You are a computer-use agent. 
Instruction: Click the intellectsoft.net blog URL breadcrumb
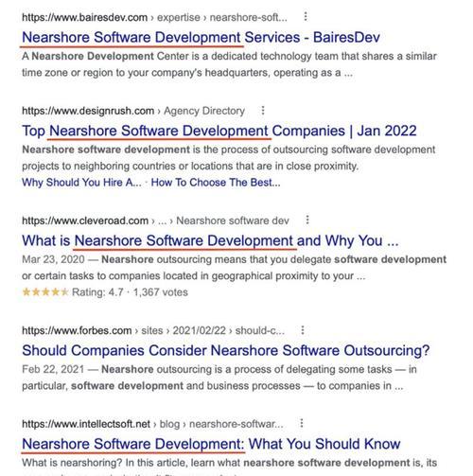(152, 424)
